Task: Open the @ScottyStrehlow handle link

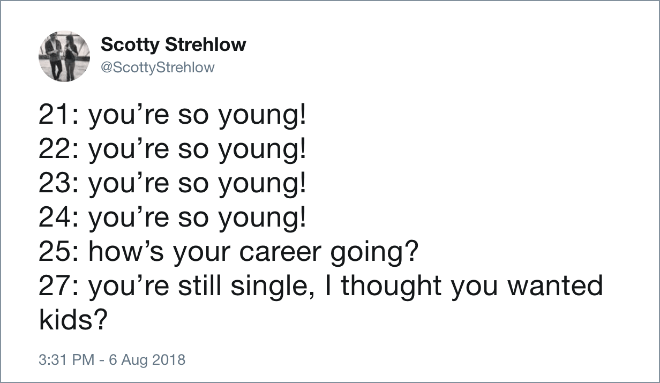Action: pos(157,67)
